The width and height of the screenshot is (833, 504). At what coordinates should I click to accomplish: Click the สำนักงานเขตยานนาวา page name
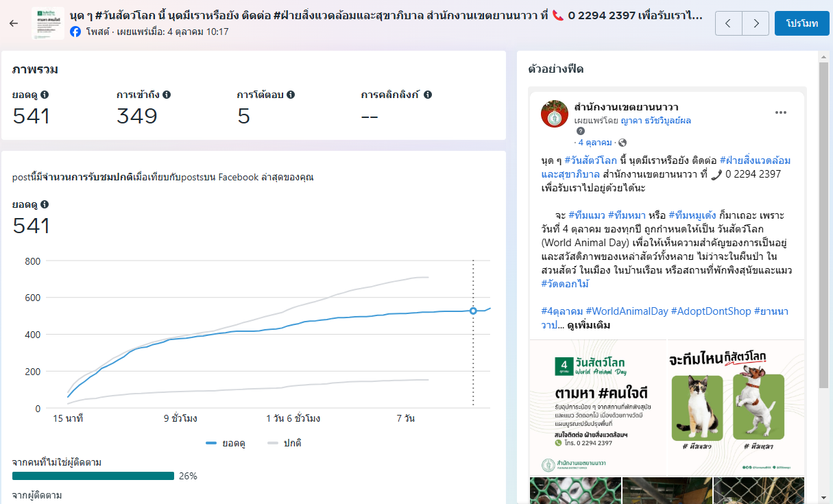626,107
